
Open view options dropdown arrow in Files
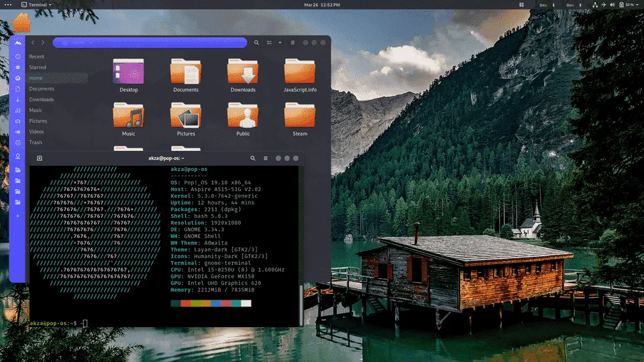[x=280, y=42]
